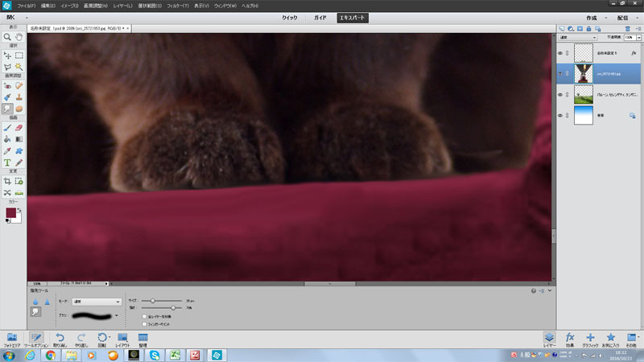The width and height of the screenshot is (644, 362).
Task: Select the Straighten tool
Action: point(19,192)
